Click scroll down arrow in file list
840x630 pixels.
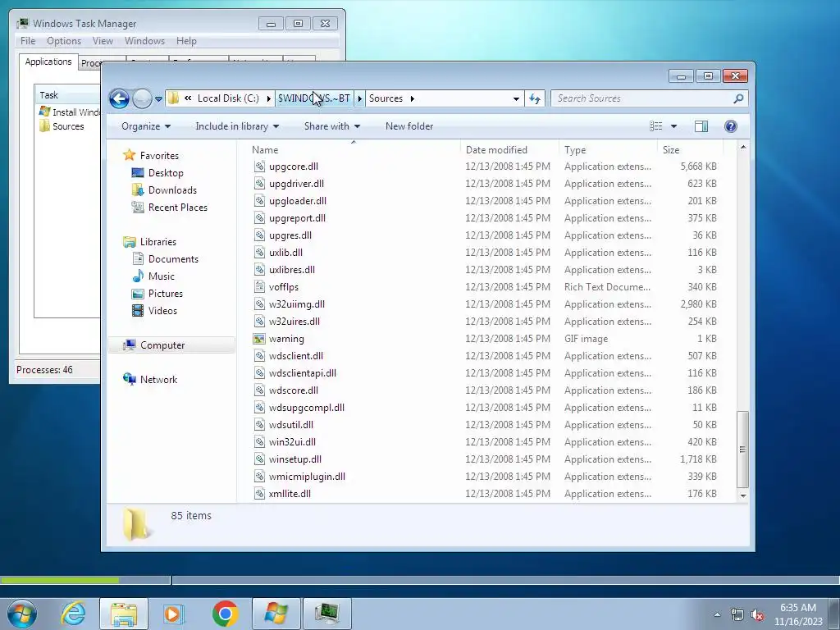coord(743,495)
